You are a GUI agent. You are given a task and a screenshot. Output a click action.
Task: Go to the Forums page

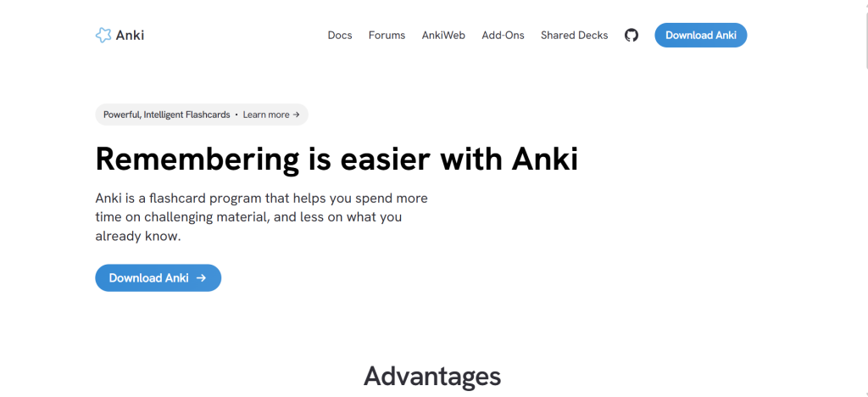[387, 35]
